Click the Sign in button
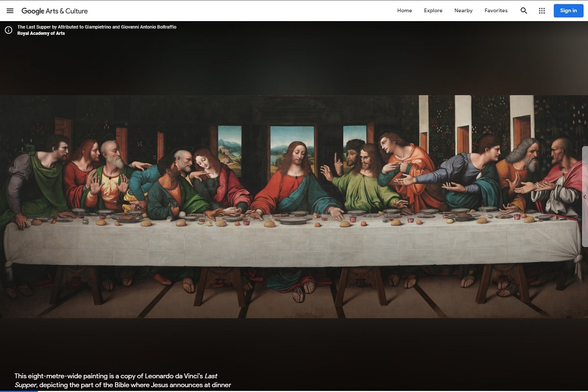This screenshot has width=588, height=392. (568, 11)
